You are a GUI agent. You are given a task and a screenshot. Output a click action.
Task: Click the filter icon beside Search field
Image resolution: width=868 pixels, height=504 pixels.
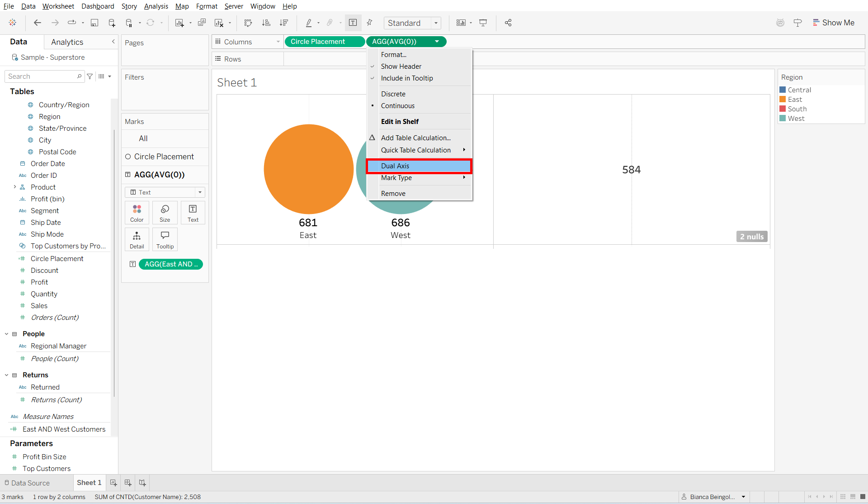[x=90, y=76]
